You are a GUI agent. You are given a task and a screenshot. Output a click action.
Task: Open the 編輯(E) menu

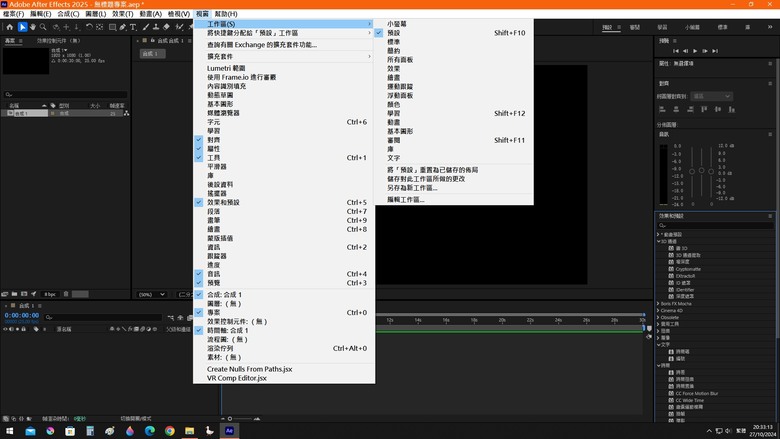40,14
